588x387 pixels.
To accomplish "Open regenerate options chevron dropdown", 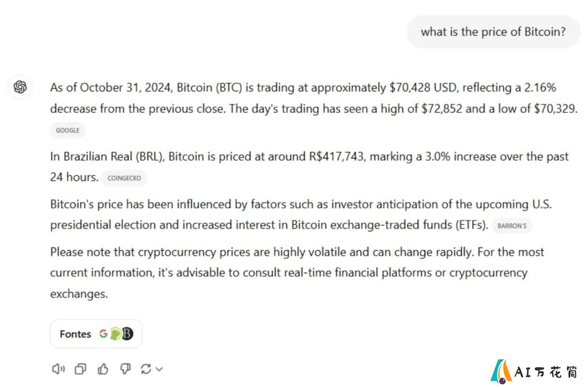I will pyautogui.click(x=160, y=370).
